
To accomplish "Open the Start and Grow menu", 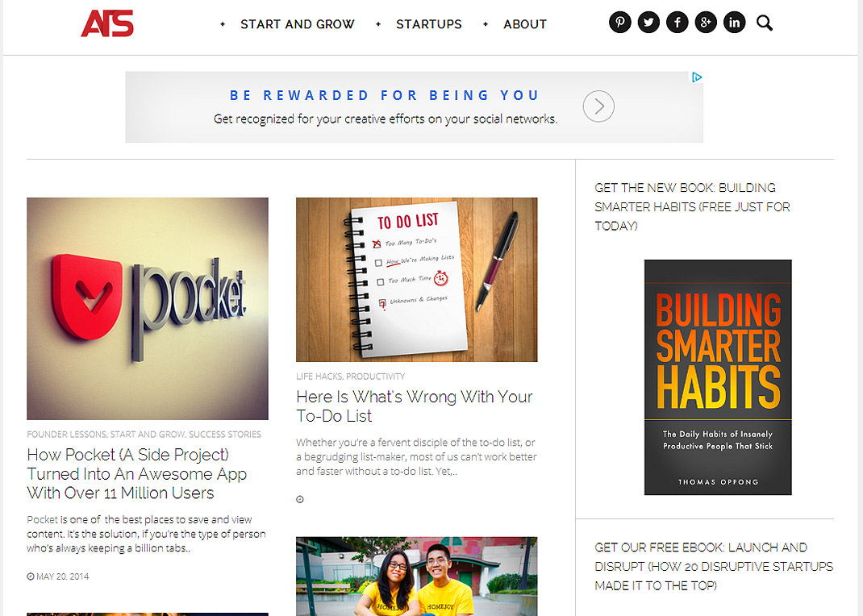I will [297, 24].
